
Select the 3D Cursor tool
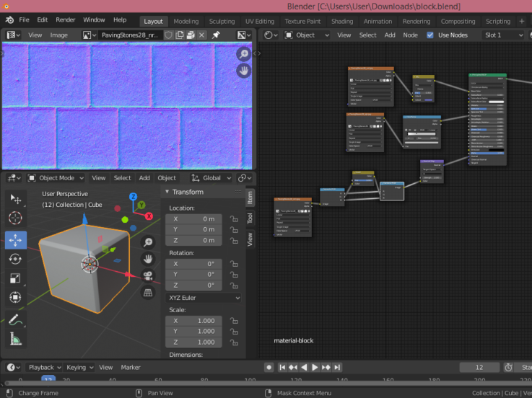16,218
